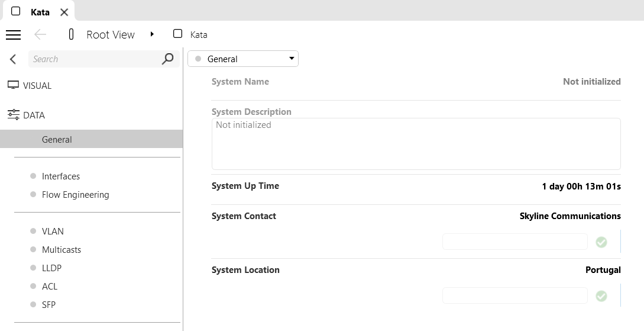
Task: Select Kata in the breadcrumb
Action: [199, 35]
